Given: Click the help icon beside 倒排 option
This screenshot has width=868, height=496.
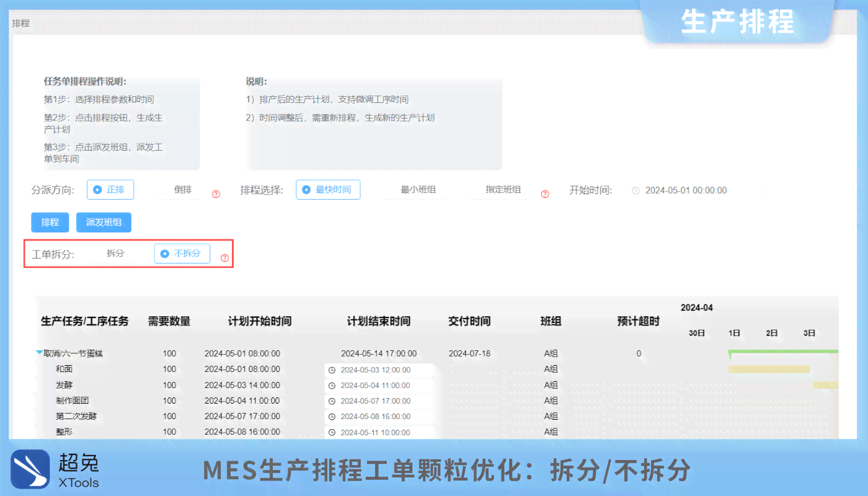Looking at the screenshot, I should pos(216,193).
